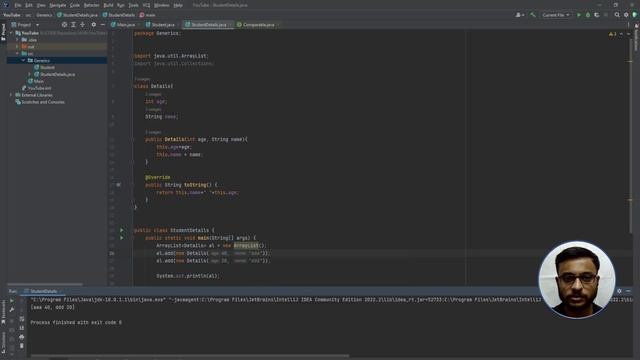Screen dimensions: 640x360
Task: Click gutter run icon beside class StudentDetails
Action: tap(121, 230)
